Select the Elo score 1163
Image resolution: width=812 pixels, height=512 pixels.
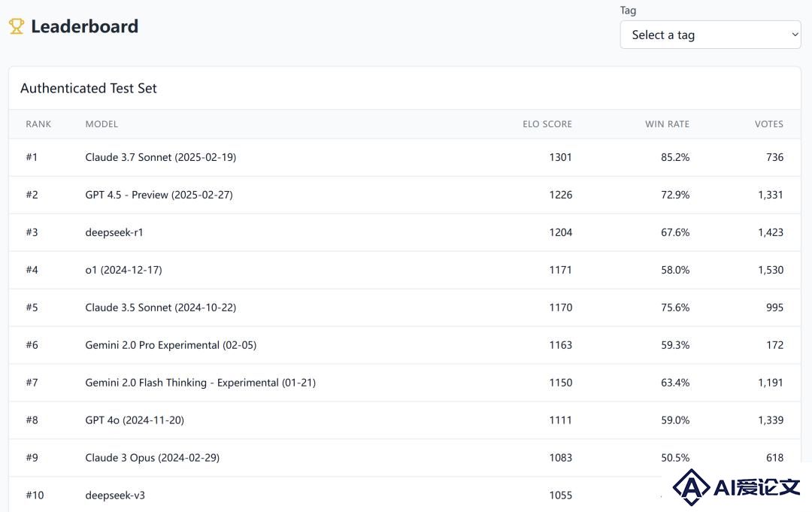[561, 345]
